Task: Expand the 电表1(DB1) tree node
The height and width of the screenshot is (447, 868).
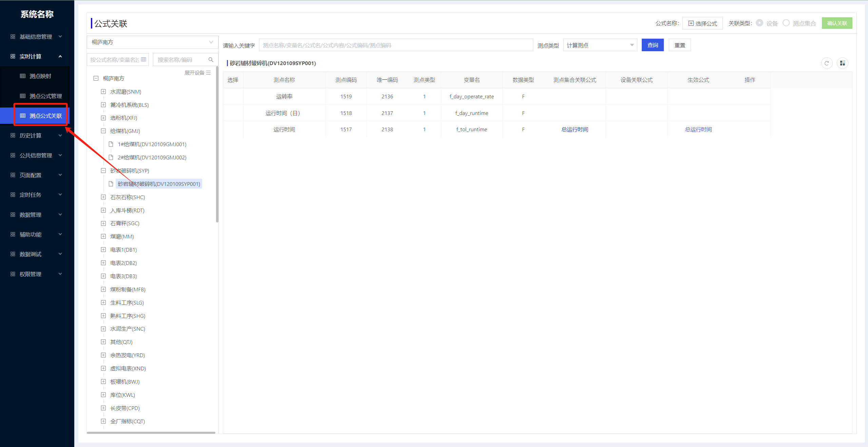Action: pyautogui.click(x=103, y=250)
